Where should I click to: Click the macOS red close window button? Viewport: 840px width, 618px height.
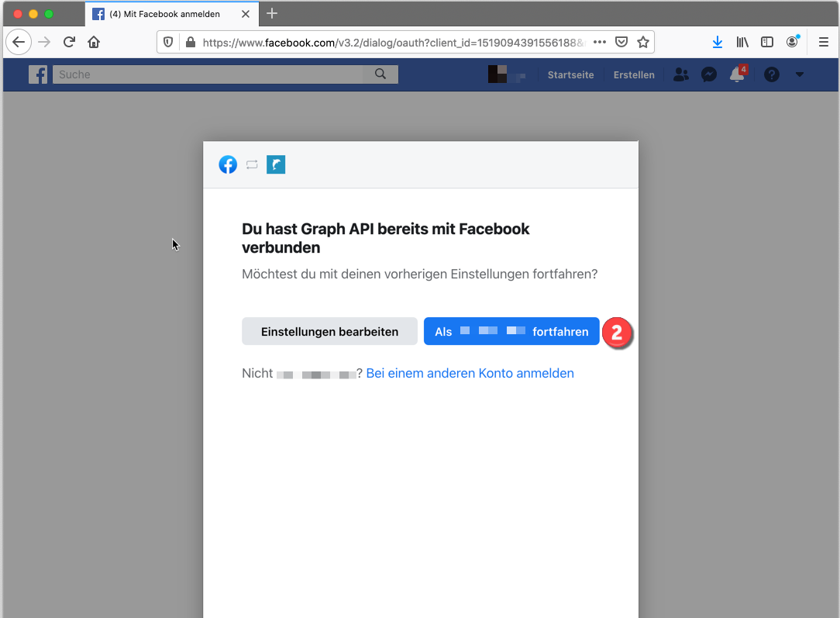tap(18, 14)
